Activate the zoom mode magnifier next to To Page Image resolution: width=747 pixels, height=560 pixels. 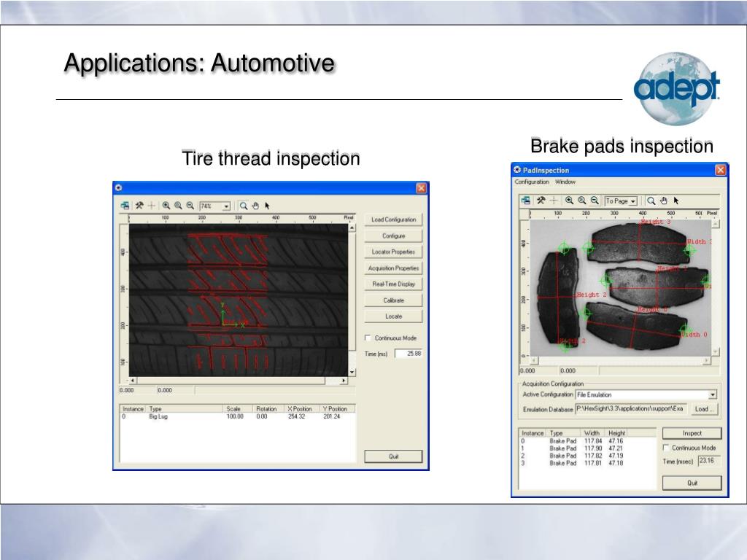coord(651,201)
